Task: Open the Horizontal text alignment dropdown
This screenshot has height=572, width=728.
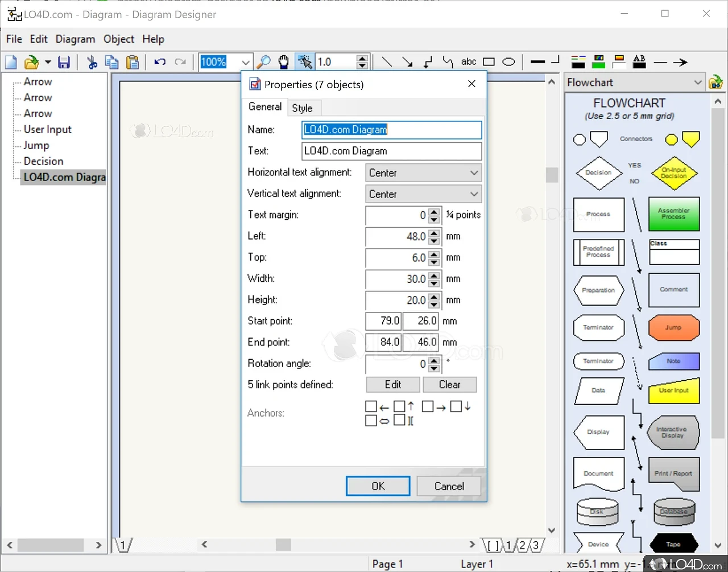Action: [x=475, y=172]
